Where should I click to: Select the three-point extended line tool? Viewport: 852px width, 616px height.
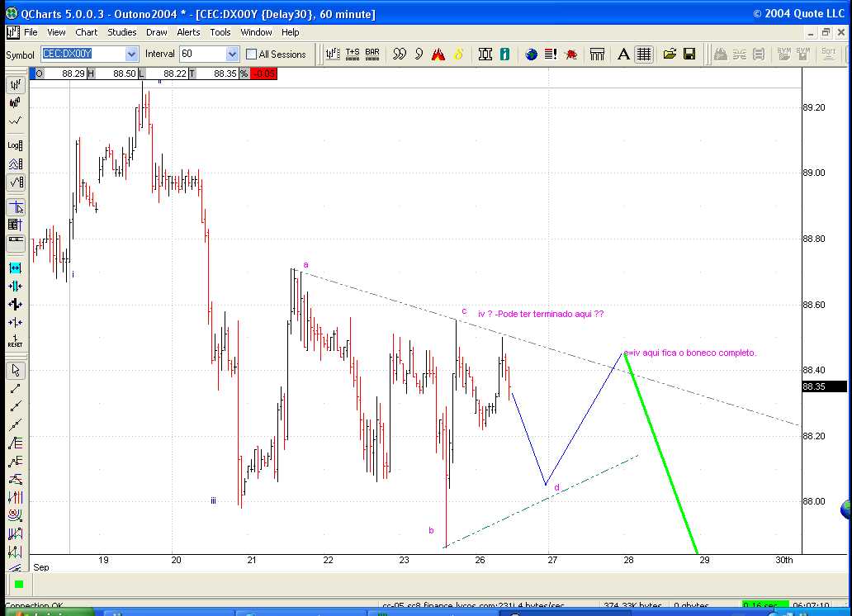pos(15,424)
